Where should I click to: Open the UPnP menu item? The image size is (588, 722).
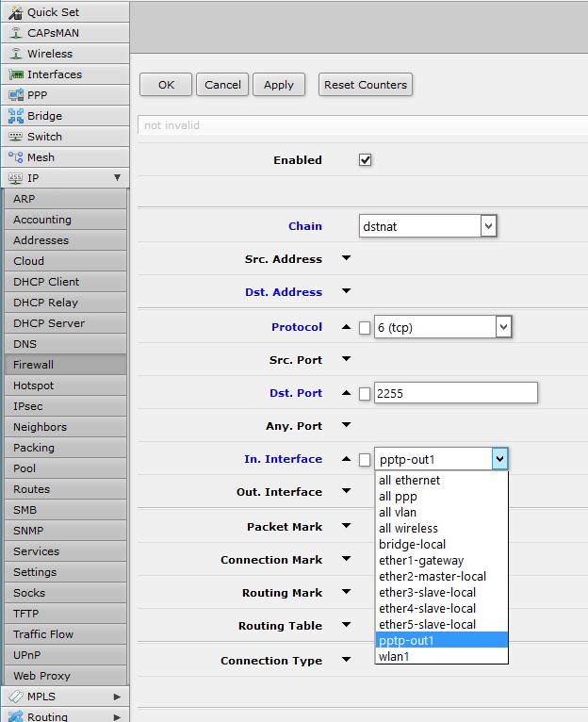coord(65,655)
